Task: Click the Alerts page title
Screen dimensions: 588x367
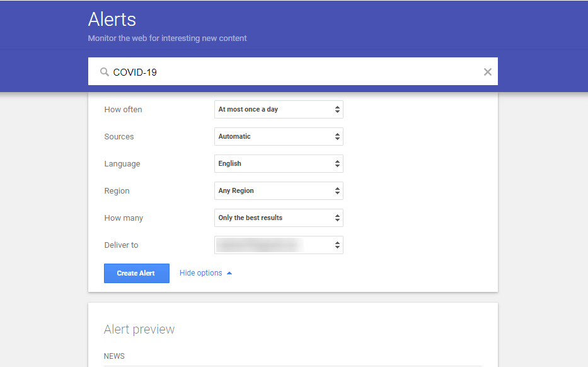Action: click(112, 19)
